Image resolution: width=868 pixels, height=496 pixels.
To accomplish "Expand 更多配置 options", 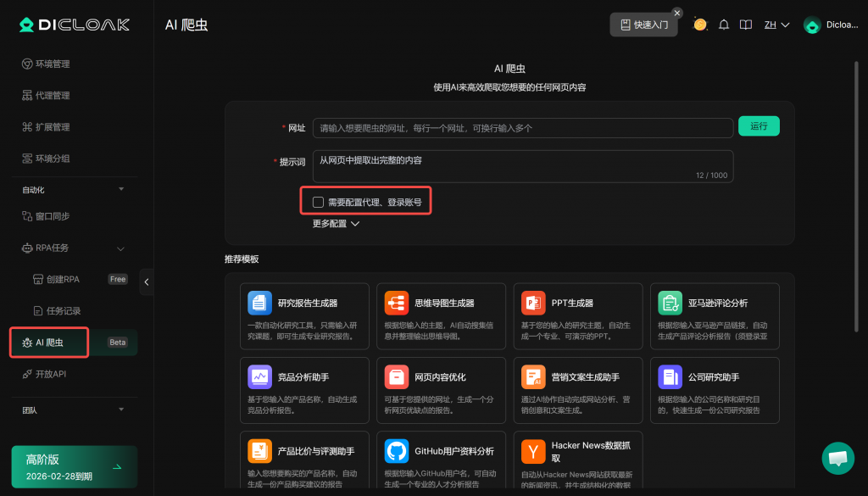I will tap(336, 224).
